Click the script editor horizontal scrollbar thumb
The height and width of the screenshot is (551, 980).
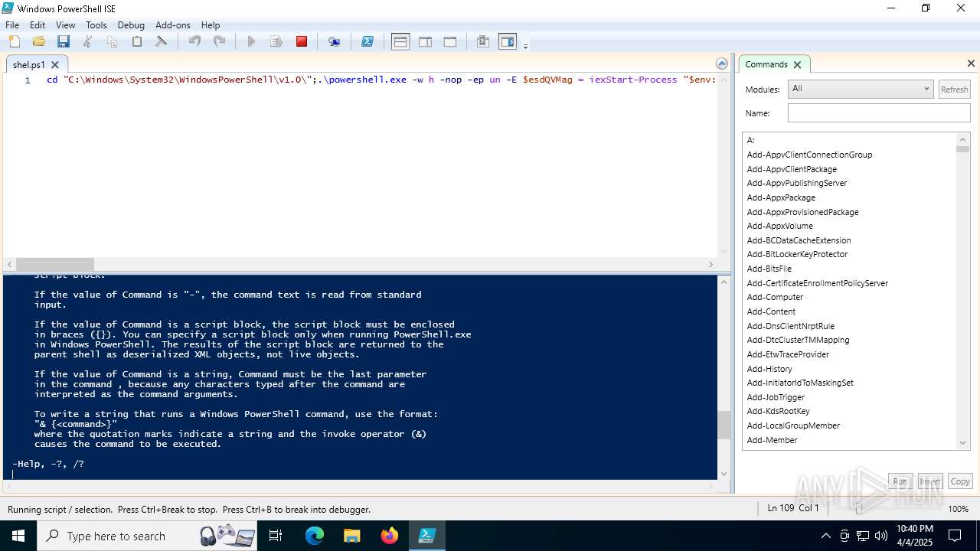coord(55,264)
